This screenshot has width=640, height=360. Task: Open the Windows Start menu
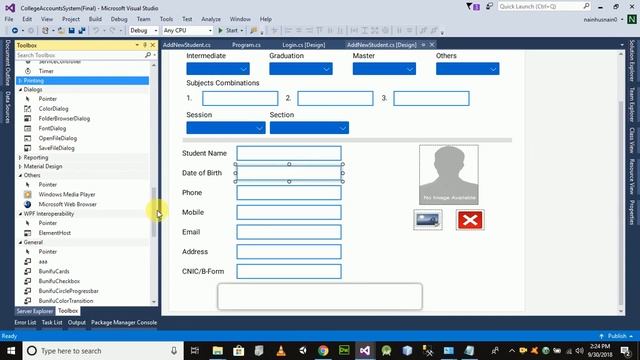[11, 351]
